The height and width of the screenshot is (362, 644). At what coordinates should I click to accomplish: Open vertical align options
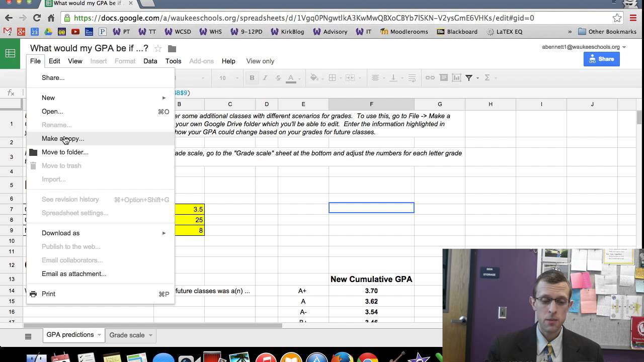pyautogui.click(x=393, y=78)
